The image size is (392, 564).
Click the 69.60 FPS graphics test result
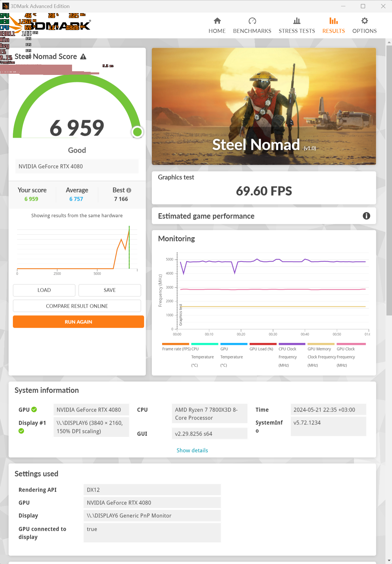pos(264,191)
